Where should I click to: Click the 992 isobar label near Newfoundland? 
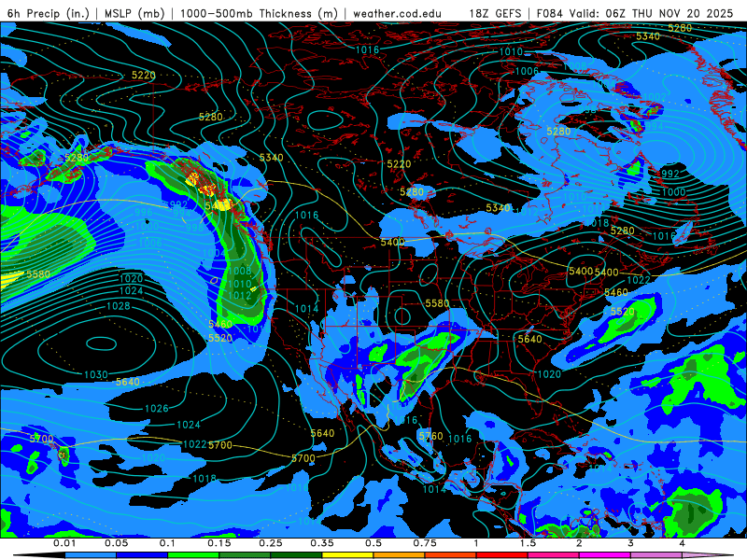[x=670, y=174]
